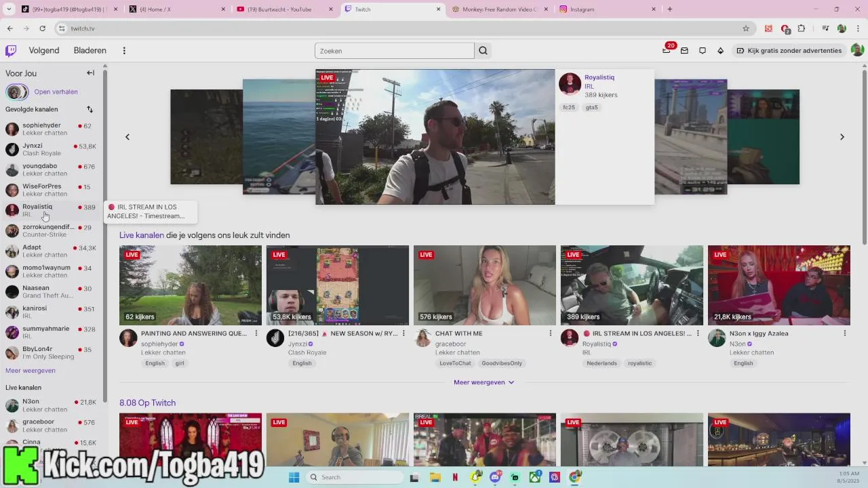Open options menu for Jynxzi stream card
The image size is (868, 488).
click(x=403, y=333)
